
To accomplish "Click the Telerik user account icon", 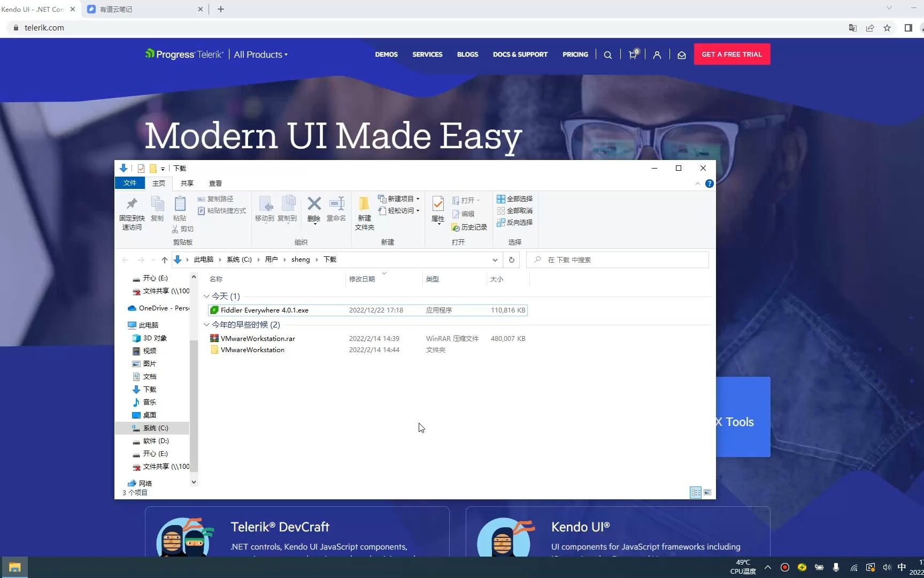I will (x=657, y=55).
